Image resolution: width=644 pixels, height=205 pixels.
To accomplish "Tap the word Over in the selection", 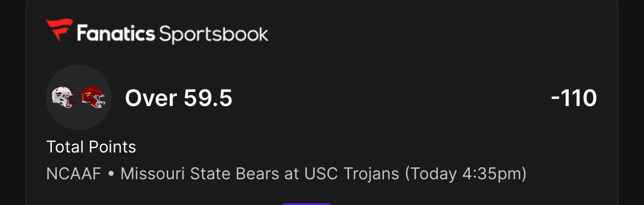I will 151,98.
